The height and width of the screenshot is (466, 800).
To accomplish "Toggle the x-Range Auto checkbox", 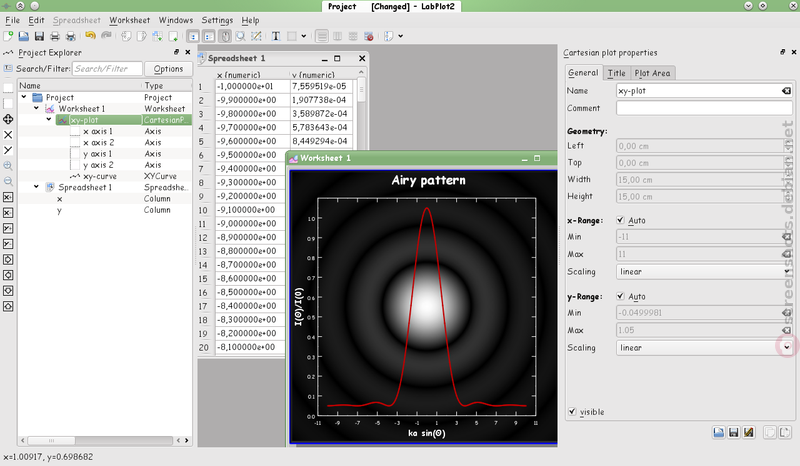I will (620, 220).
